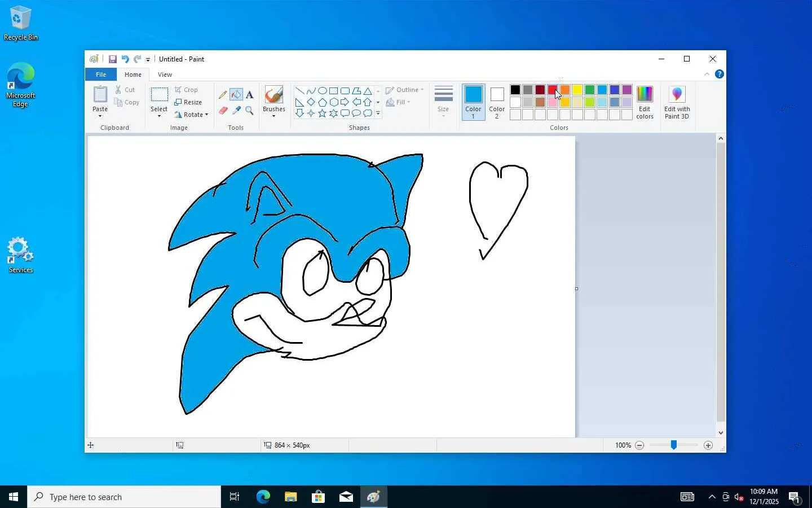This screenshot has height=508, width=812.
Task: Click the taskbar search box
Action: tap(124, 497)
